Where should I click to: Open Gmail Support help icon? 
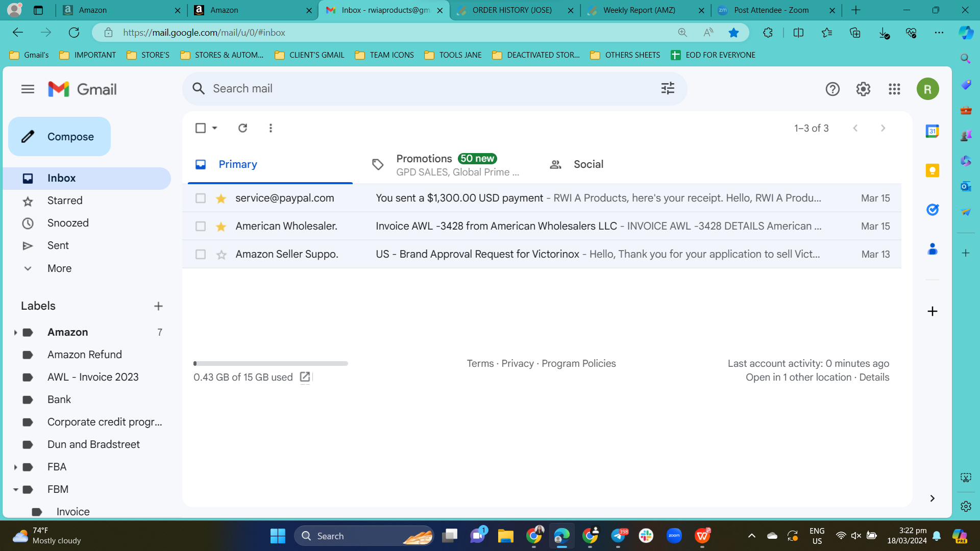832,89
